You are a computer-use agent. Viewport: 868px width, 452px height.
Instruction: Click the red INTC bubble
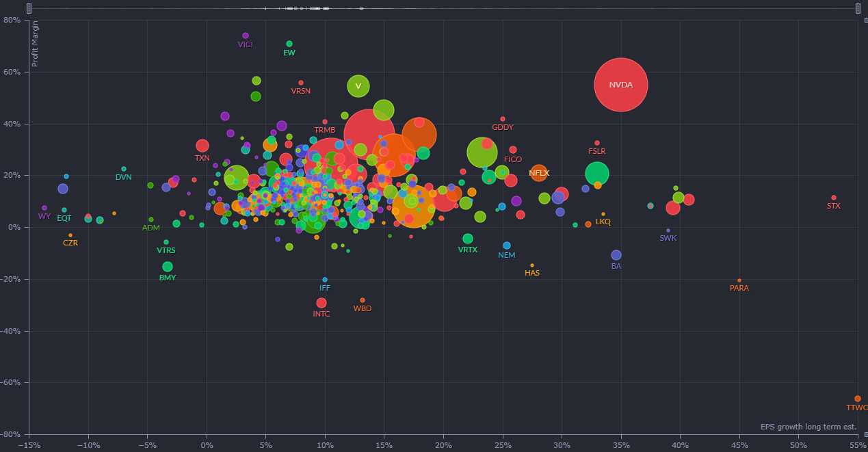point(321,303)
